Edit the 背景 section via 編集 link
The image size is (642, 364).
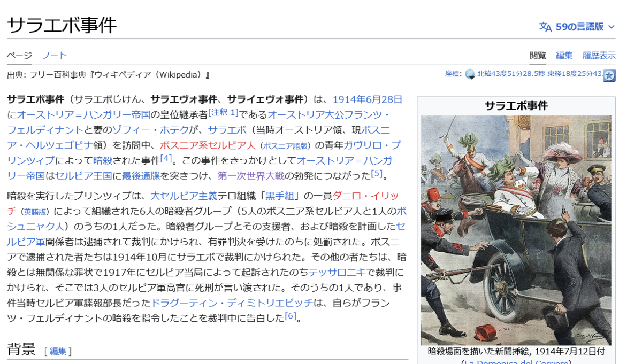58,351
